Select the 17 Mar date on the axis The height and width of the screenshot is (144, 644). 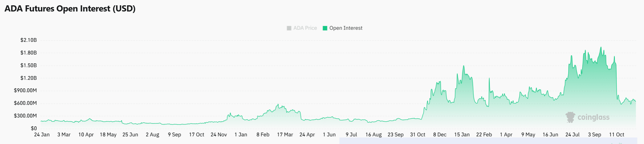click(x=285, y=135)
